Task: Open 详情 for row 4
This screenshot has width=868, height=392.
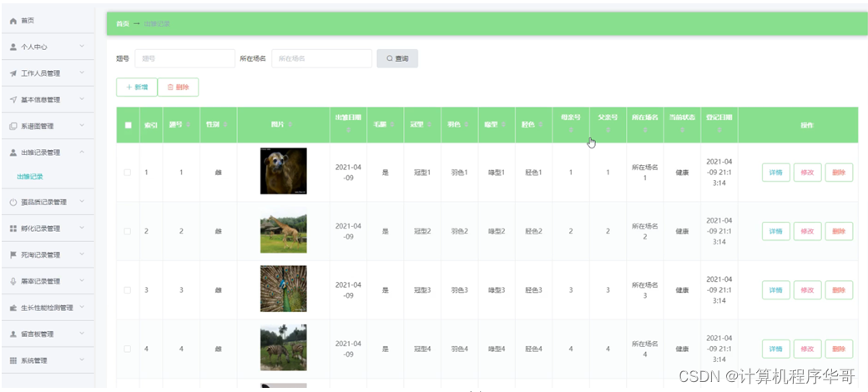Action: pyautogui.click(x=775, y=349)
